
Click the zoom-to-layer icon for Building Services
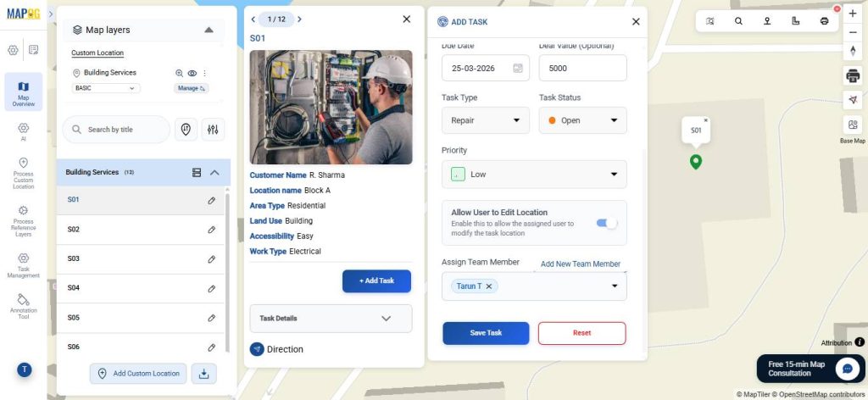click(x=179, y=73)
